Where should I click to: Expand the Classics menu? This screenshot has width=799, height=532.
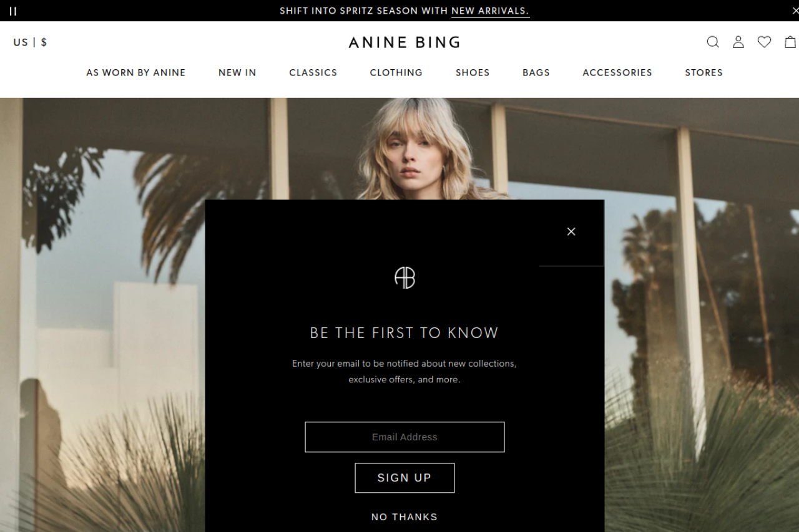point(313,72)
